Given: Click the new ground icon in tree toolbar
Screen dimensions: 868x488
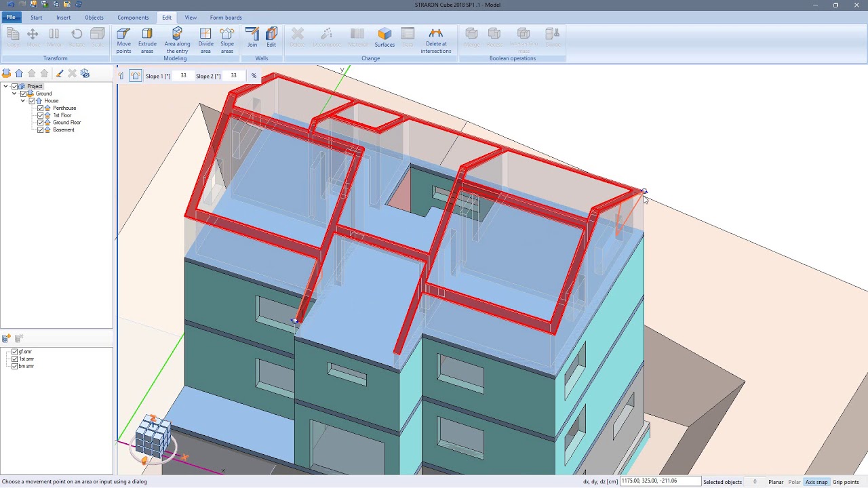Looking at the screenshot, I should coord(6,73).
